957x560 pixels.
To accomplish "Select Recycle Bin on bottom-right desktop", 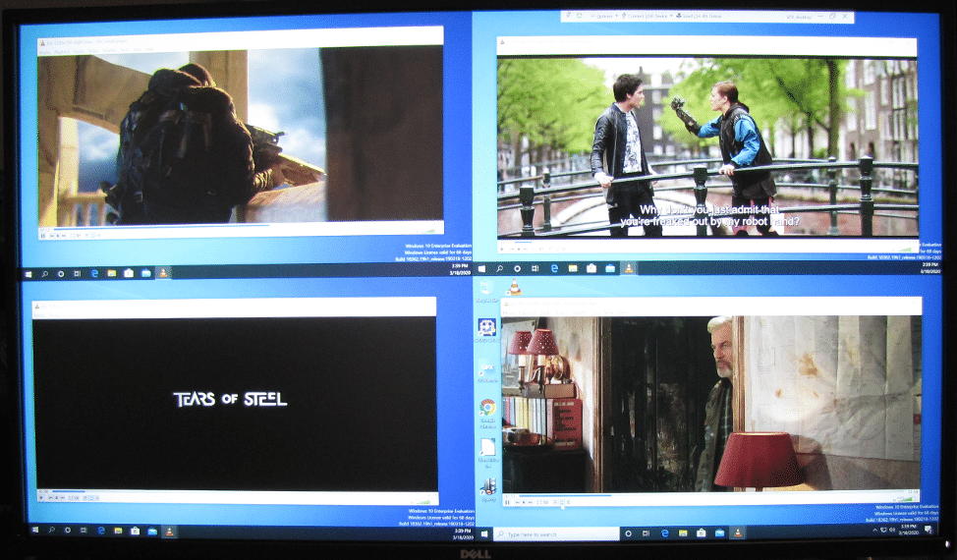I will click(486, 290).
